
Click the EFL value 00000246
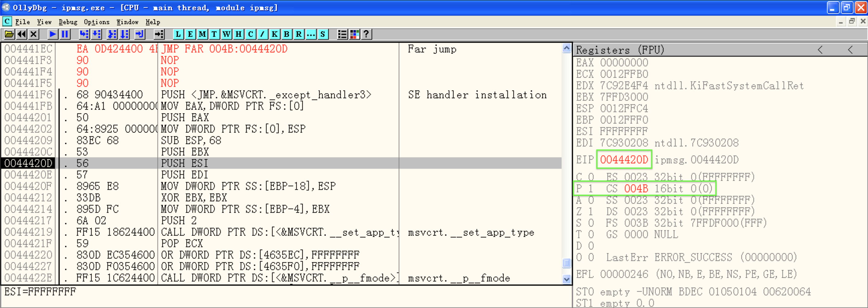[624, 274]
